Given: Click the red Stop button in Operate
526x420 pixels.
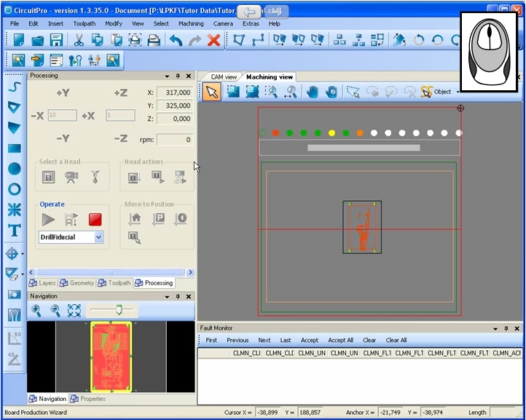Looking at the screenshot, I should pyautogui.click(x=95, y=219).
